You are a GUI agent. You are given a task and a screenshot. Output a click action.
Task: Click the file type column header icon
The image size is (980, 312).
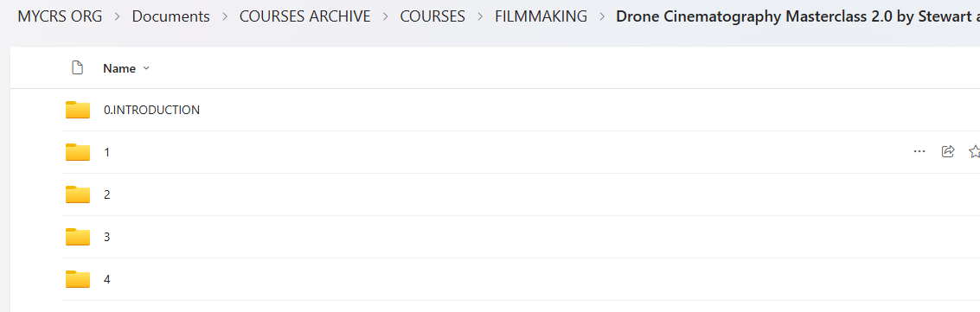coord(78,68)
